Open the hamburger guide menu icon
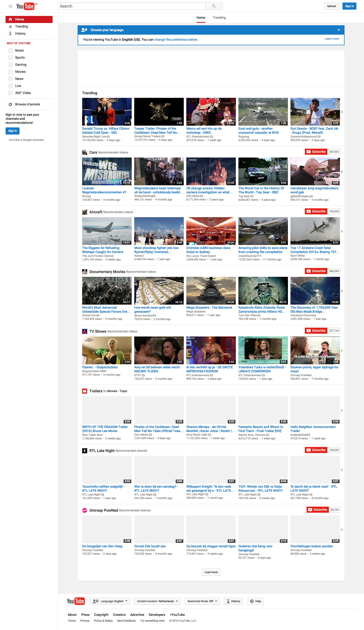The image size is (364, 630). [x=10, y=6]
